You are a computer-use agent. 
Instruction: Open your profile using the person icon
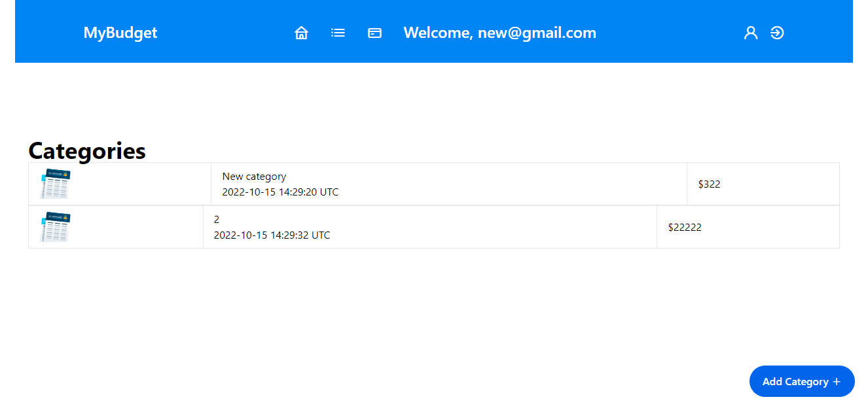pos(750,32)
